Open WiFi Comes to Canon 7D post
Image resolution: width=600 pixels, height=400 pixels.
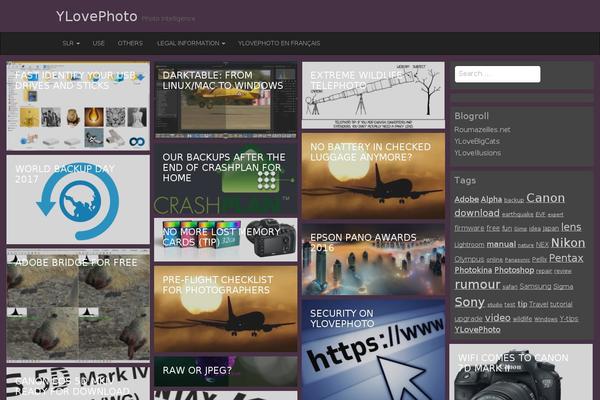(521, 372)
